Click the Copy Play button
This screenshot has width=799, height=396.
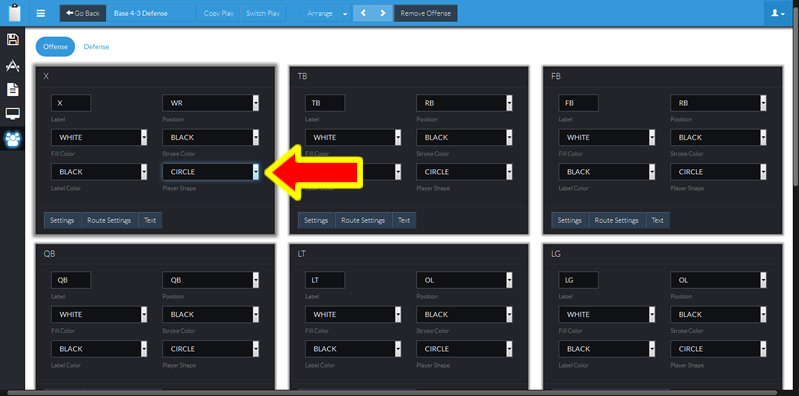[219, 13]
